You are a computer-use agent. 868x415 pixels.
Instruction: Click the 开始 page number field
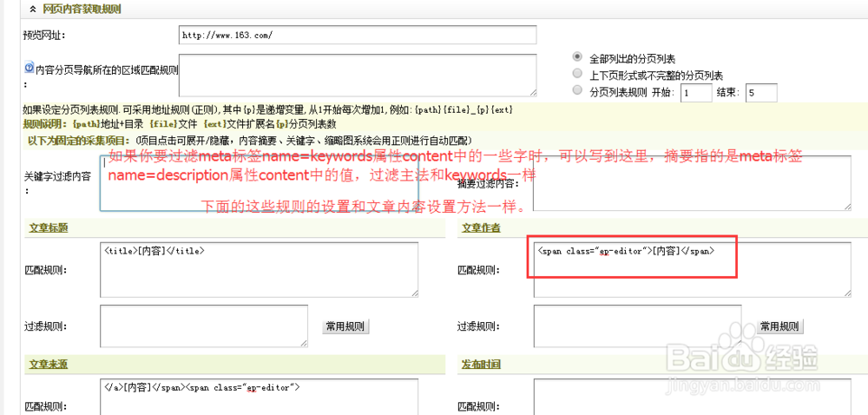coord(696,93)
